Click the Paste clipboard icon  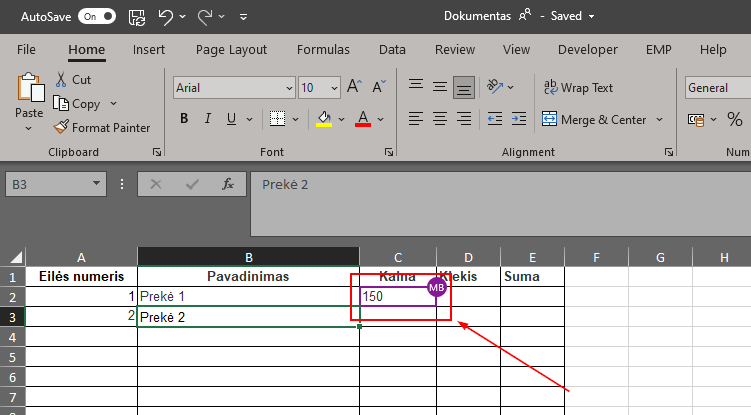coord(30,88)
